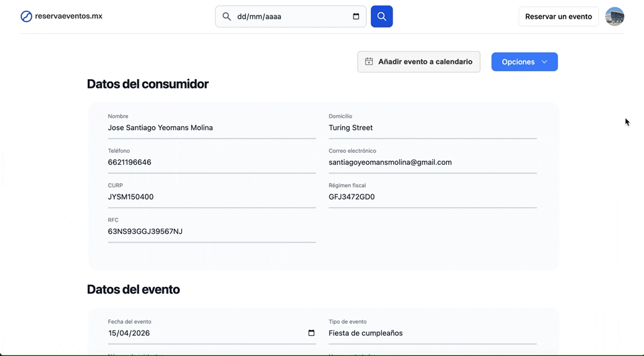Open calendar picker for Fecha del evento
This screenshot has height=356, width=644.
click(x=311, y=333)
